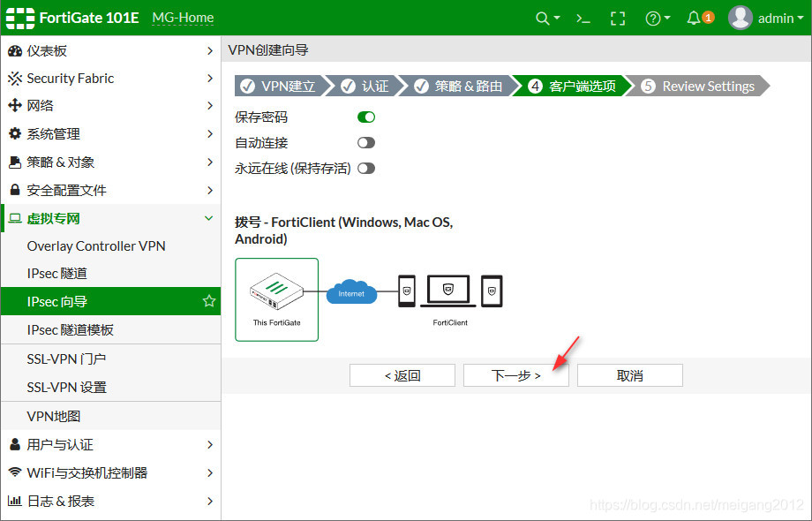Screen dimensions: 812x521
Task: Click the FortiClient phone icon left of the laptop
Action: (x=407, y=291)
